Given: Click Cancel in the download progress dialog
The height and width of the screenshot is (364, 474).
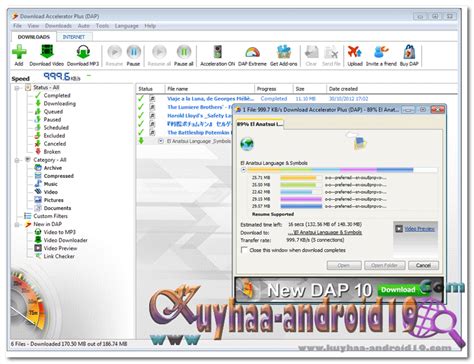Looking at the screenshot, I should click(423, 265).
